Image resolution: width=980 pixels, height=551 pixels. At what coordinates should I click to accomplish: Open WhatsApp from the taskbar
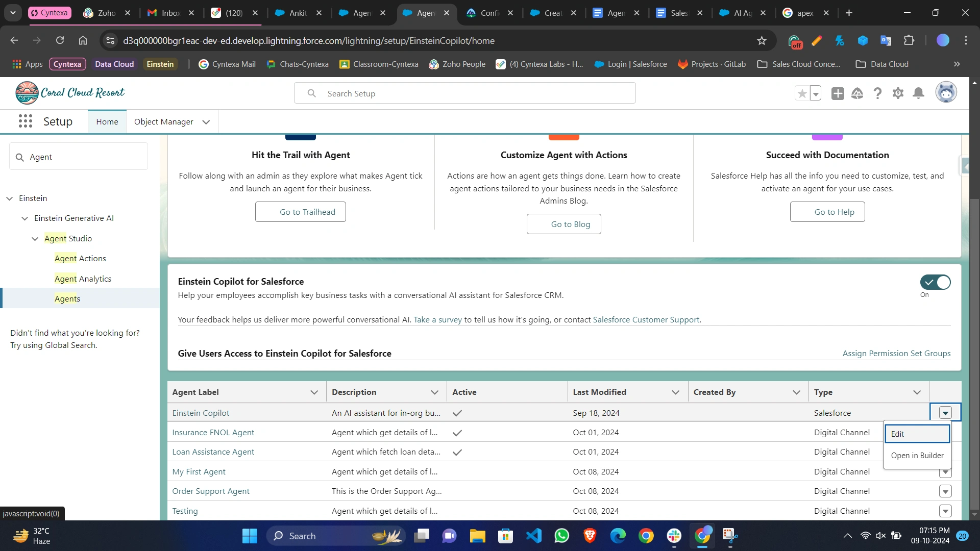click(561, 536)
